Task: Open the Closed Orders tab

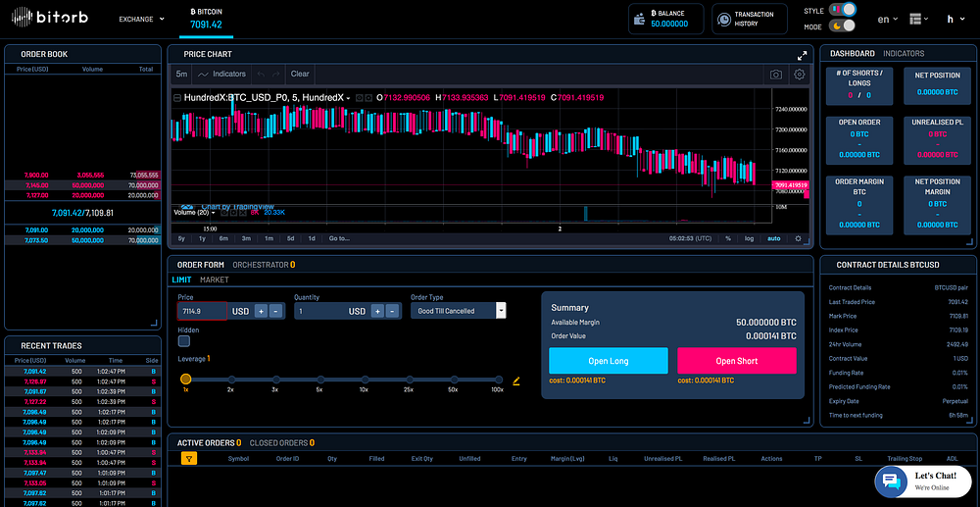Action: [282, 442]
